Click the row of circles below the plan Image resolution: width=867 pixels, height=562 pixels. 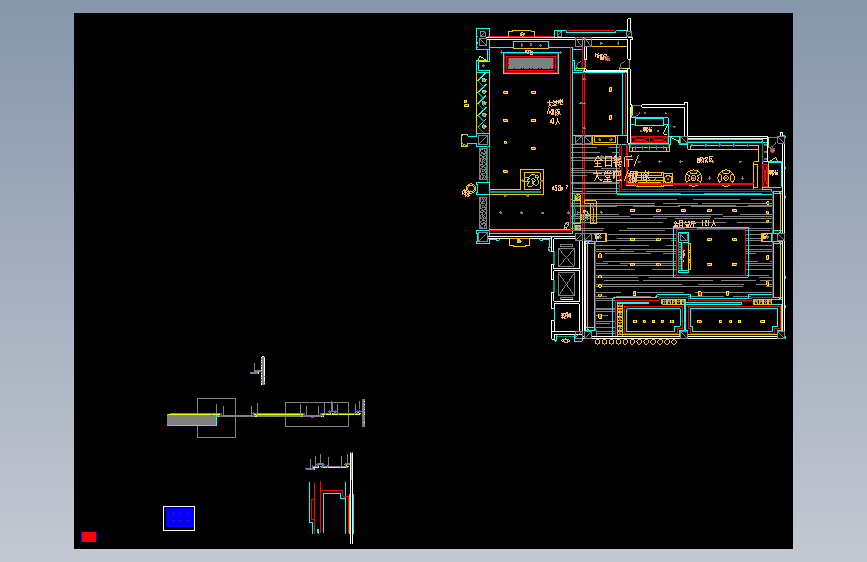click(x=636, y=342)
